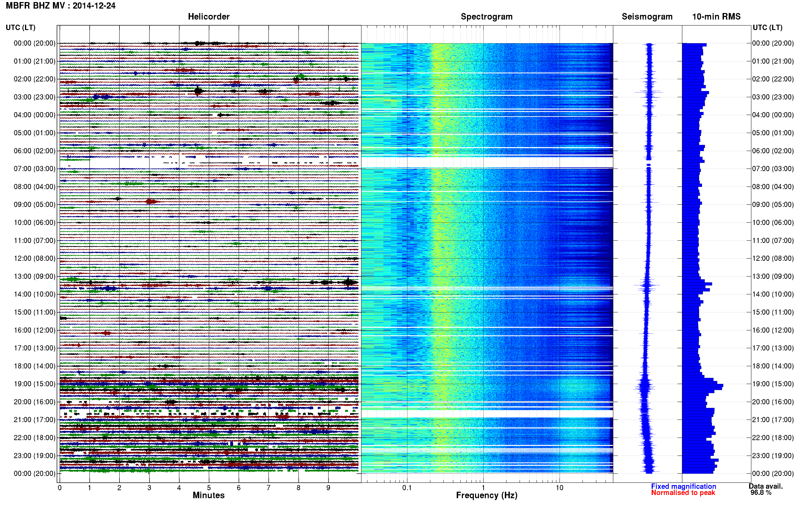Viewport: 812px width, 508px height.
Task: Click '12:00 (08:00)' on the left time axis
Action: point(35,258)
